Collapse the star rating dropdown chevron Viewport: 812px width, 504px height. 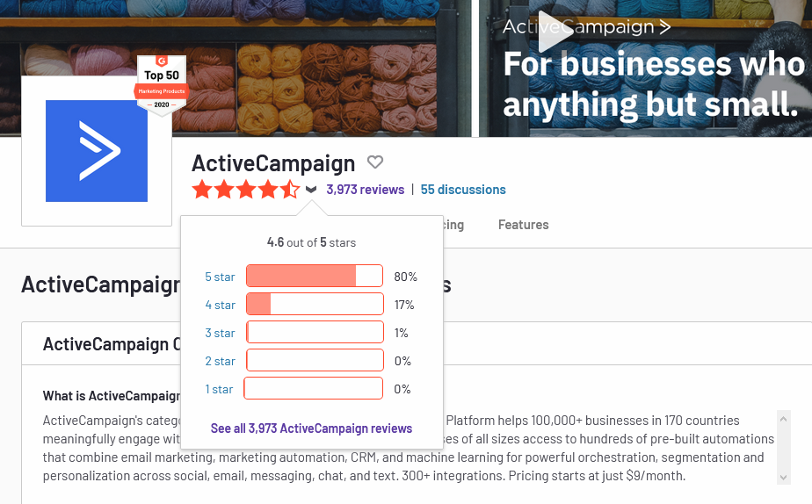pyautogui.click(x=311, y=190)
